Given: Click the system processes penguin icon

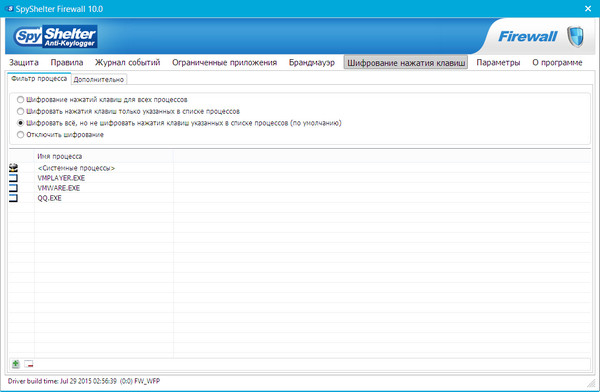Looking at the screenshot, I should click(x=13, y=168).
